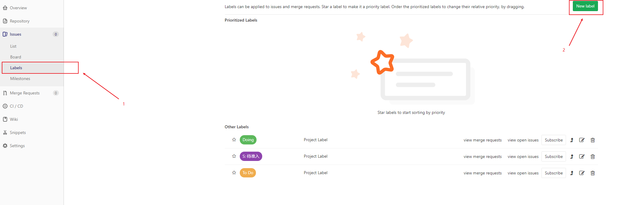Click edit pencil icon for Doing label
Image resolution: width=644 pixels, height=205 pixels.
tap(582, 140)
